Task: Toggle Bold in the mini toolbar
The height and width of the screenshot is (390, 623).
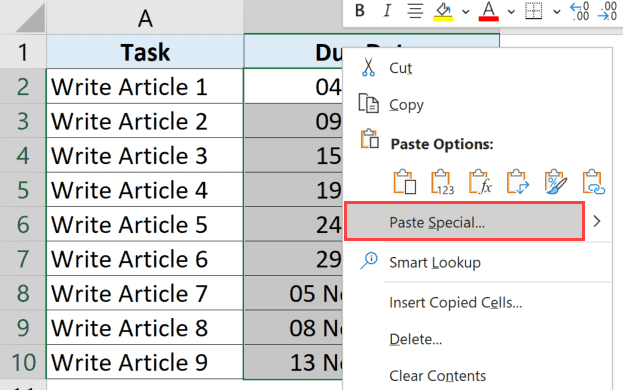Action: coord(360,11)
